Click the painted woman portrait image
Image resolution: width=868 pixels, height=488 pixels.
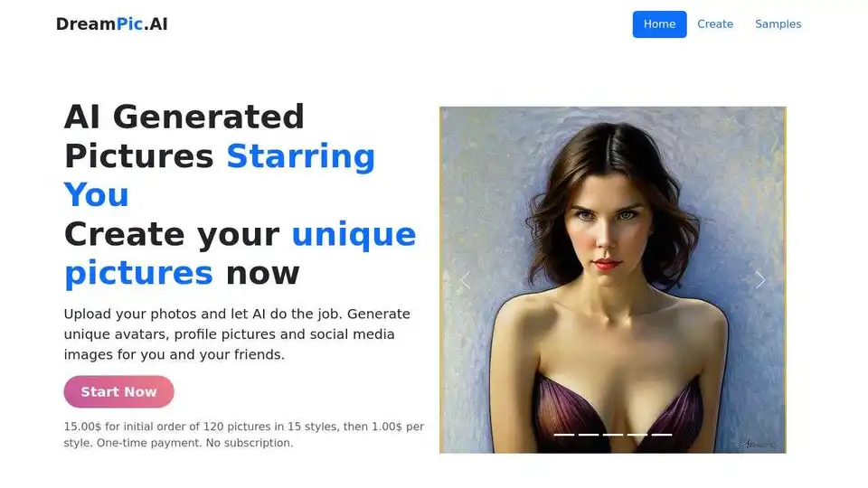click(x=613, y=280)
